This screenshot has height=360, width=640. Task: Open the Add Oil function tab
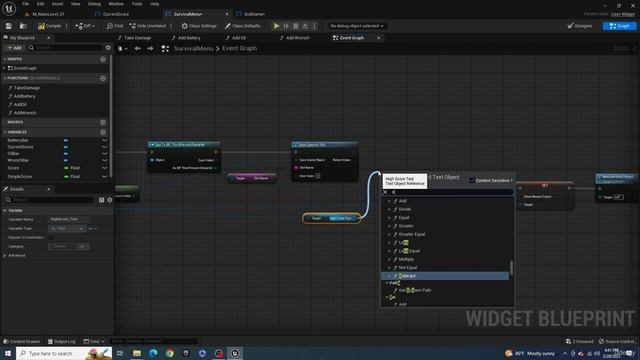pyautogui.click(x=239, y=38)
